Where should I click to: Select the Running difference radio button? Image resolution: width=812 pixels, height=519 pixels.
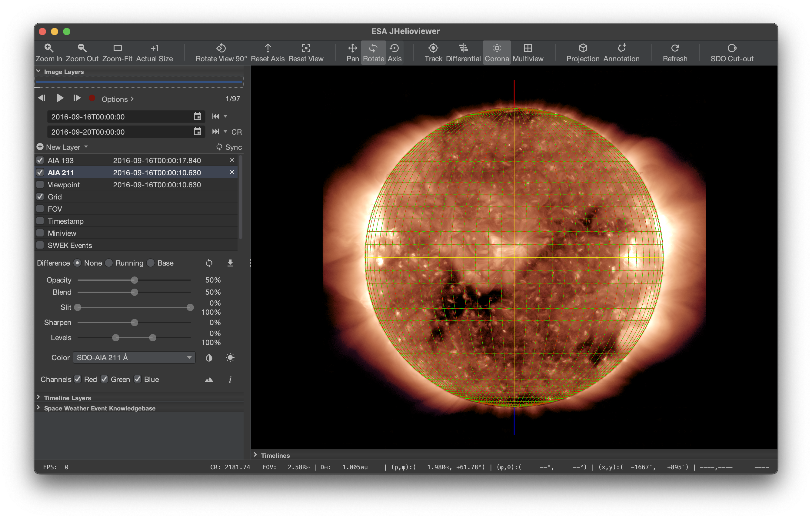109,263
